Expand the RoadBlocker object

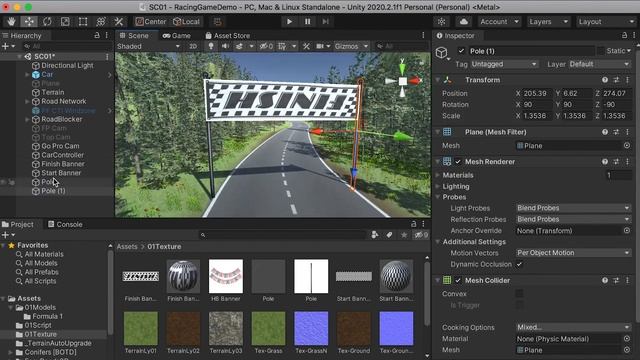coord(27,119)
